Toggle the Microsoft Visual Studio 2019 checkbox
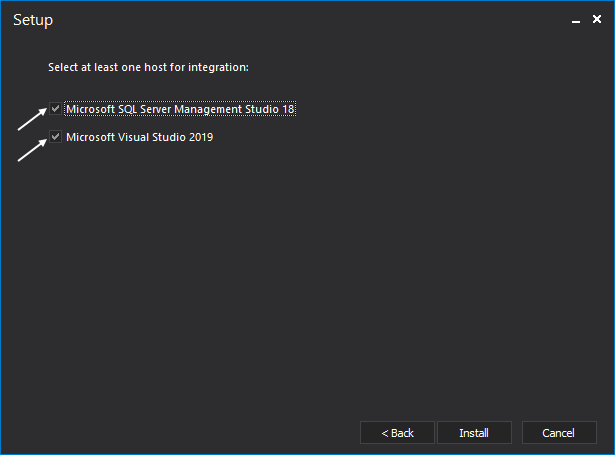The image size is (615, 455). pos(55,137)
